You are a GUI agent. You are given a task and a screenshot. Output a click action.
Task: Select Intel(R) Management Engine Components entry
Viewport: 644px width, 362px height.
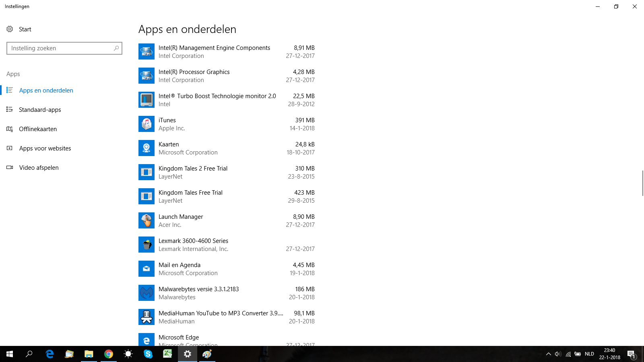point(214,47)
